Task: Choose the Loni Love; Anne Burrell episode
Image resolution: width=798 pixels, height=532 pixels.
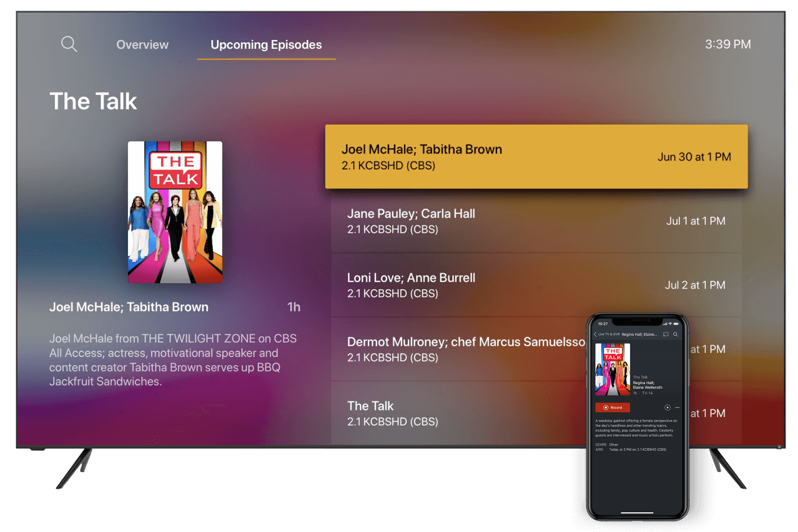Action: 536,285
